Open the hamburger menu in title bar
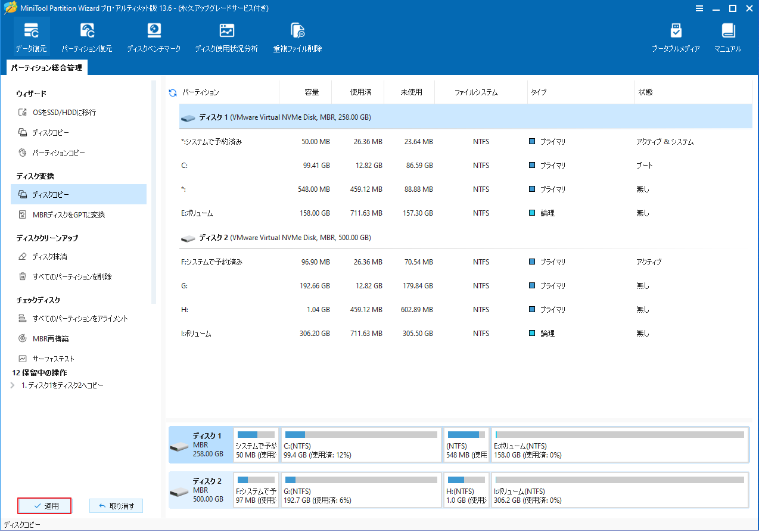Image resolution: width=759 pixels, height=532 pixels. click(699, 8)
